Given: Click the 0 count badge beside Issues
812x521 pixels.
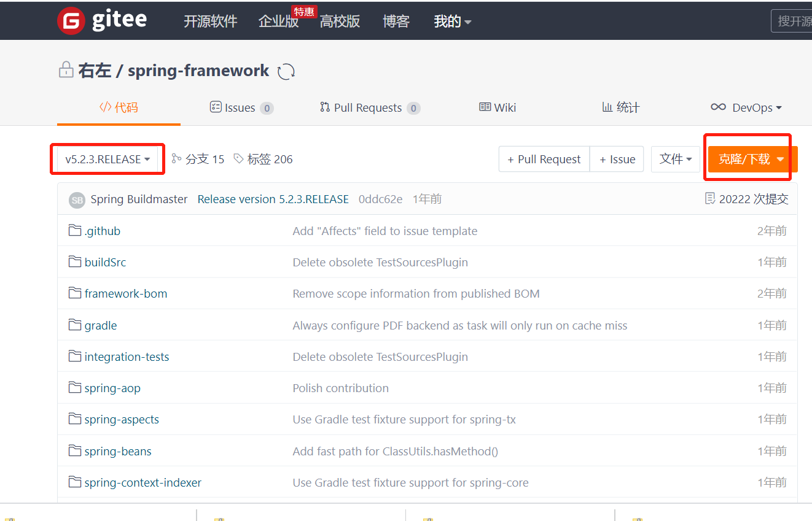Looking at the screenshot, I should (x=267, y=109).
